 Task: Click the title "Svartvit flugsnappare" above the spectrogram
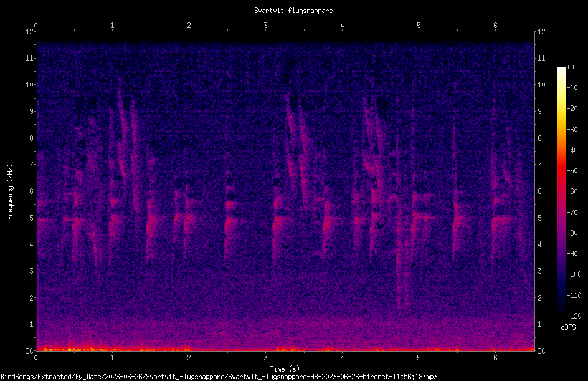pyautogui.click(x=293, y=11)
